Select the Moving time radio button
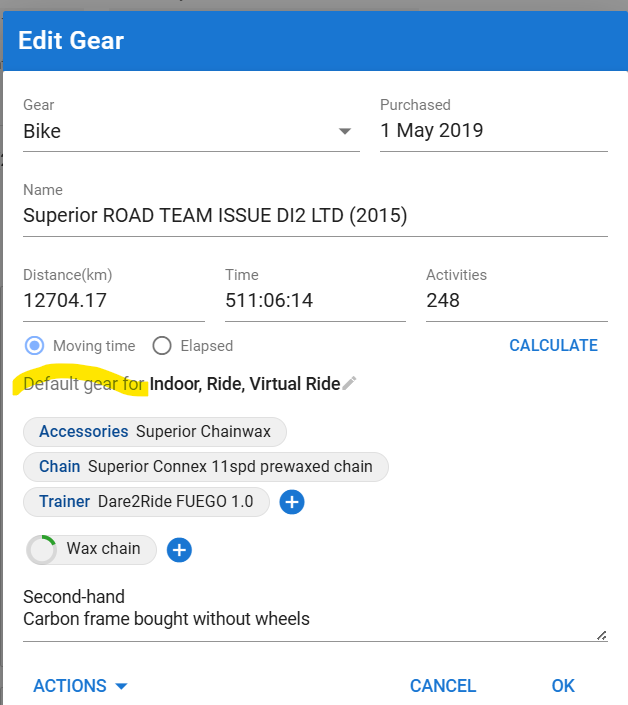This screenshot has height=705, width=628. click(x=35, y=346)
